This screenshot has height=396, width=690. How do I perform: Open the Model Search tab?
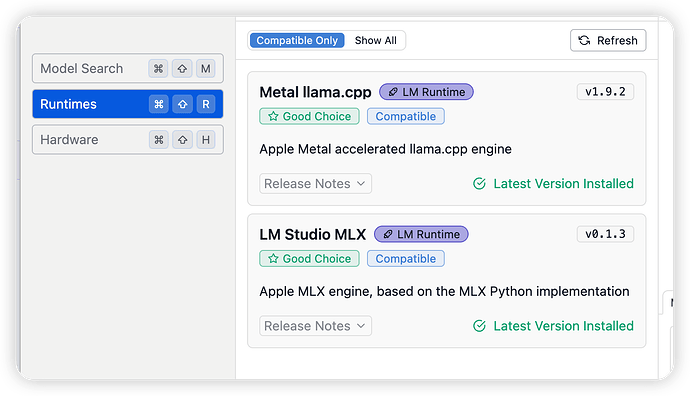tap(128, 69)
